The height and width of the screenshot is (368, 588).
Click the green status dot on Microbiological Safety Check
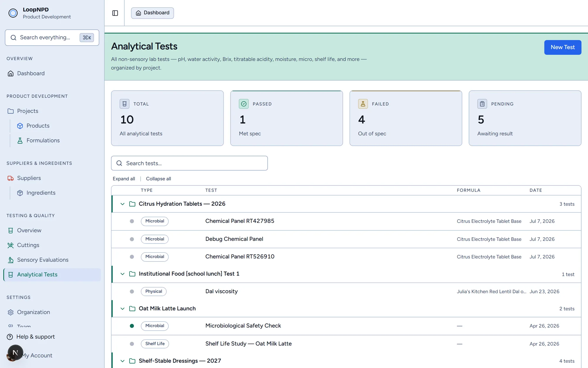coord(132,326)
